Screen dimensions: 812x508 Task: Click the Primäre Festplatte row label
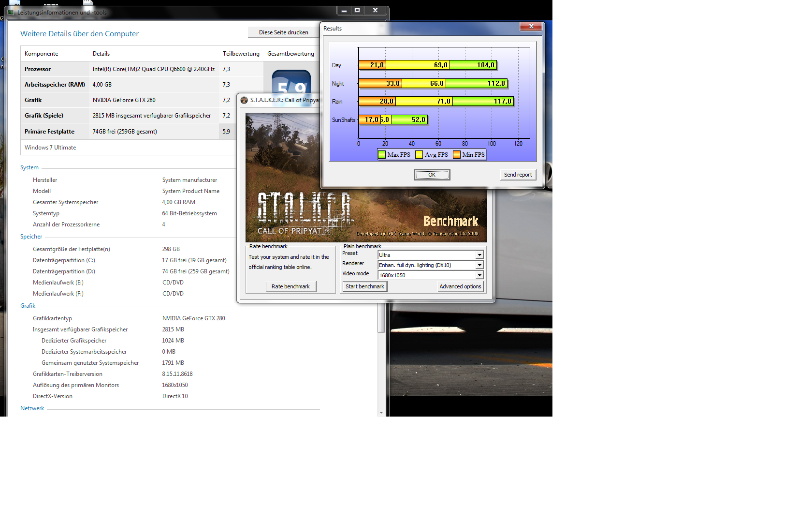click(x=49, y=132)
